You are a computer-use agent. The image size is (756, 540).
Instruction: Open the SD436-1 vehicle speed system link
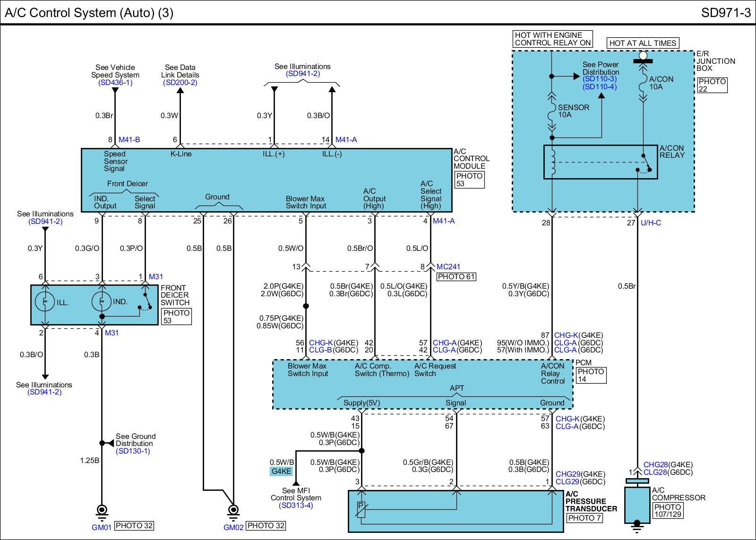coord(115,83)
